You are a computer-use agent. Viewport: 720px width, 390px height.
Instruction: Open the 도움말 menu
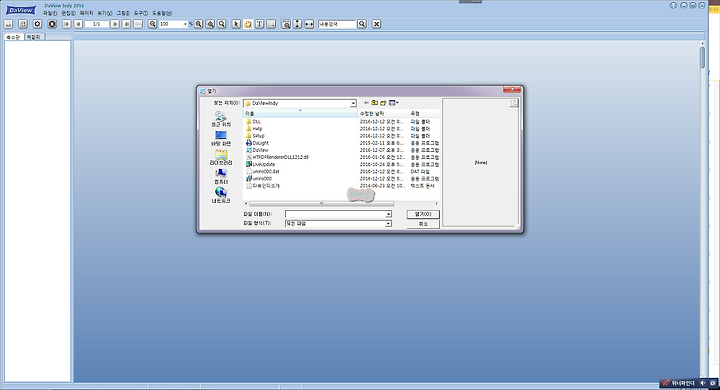click(x=162, y=13)
